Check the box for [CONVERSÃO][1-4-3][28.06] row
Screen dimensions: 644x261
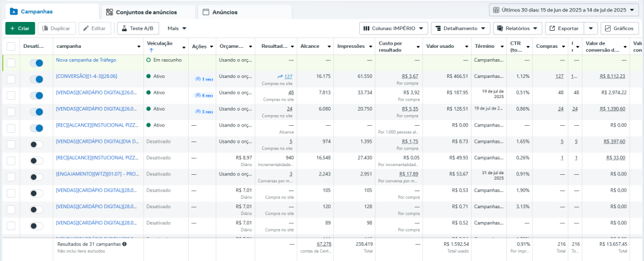click(x=11, y=79)
